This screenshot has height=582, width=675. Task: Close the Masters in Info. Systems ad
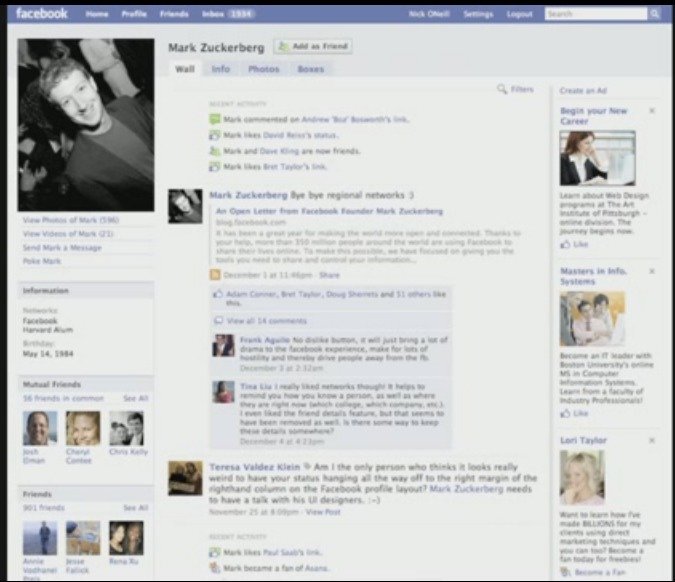(x=652, y=271)
